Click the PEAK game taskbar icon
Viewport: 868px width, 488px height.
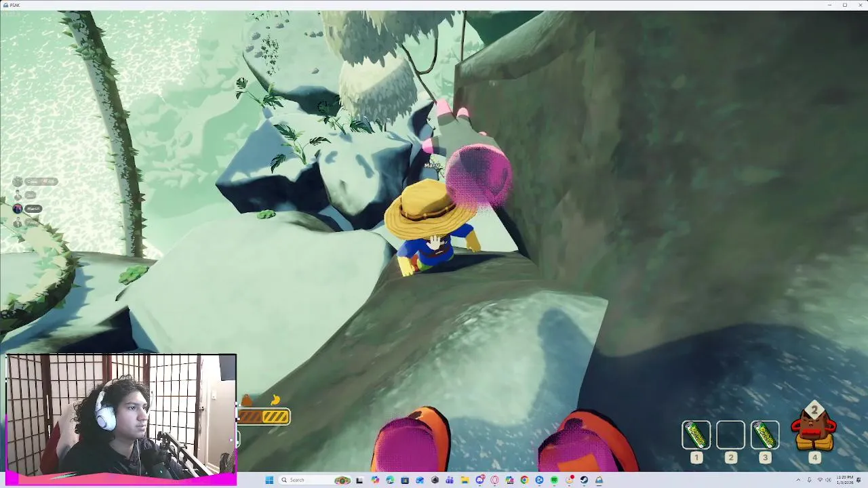coord(599,480)
